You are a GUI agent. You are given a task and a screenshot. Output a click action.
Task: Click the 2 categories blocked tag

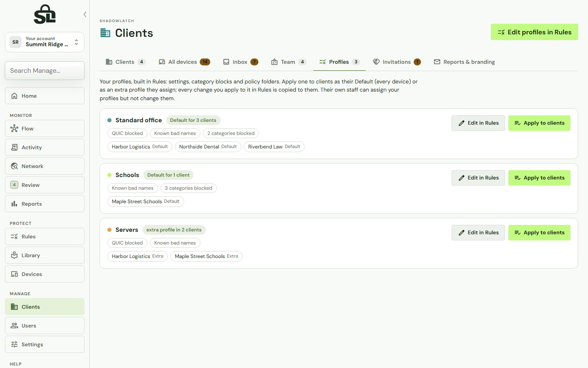coord(231,133)
